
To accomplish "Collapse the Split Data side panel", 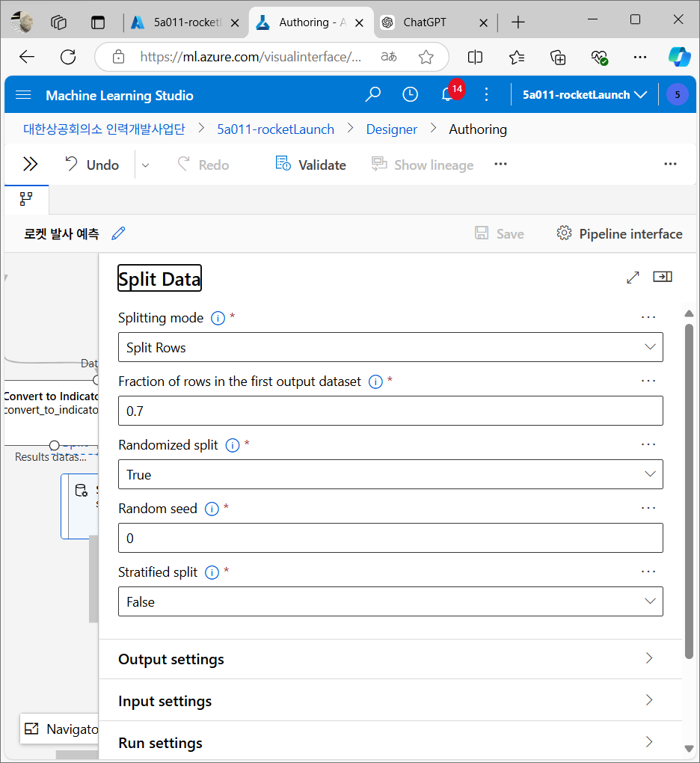I will [x=663, y=277].
